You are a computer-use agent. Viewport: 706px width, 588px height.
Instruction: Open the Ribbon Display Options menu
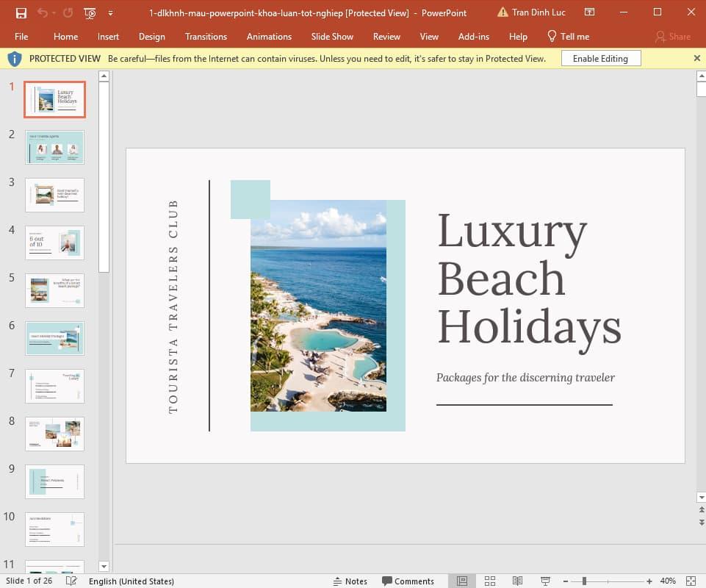click(x=589, y=12)
